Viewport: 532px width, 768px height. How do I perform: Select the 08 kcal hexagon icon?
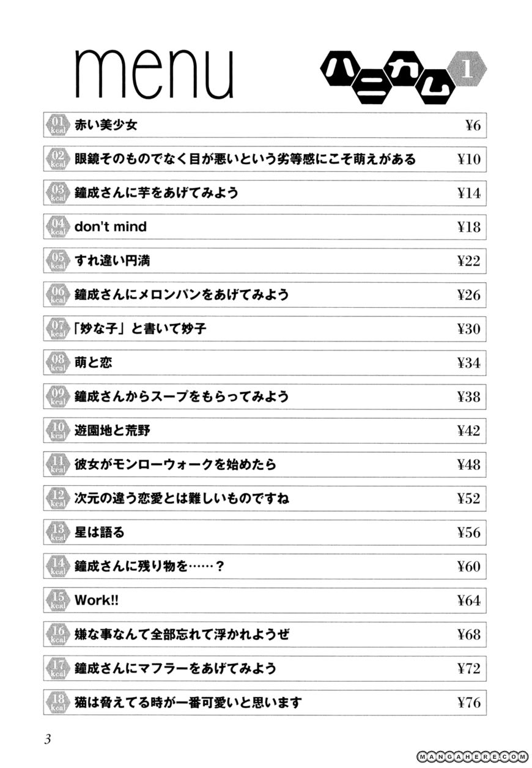pos(58,363)
